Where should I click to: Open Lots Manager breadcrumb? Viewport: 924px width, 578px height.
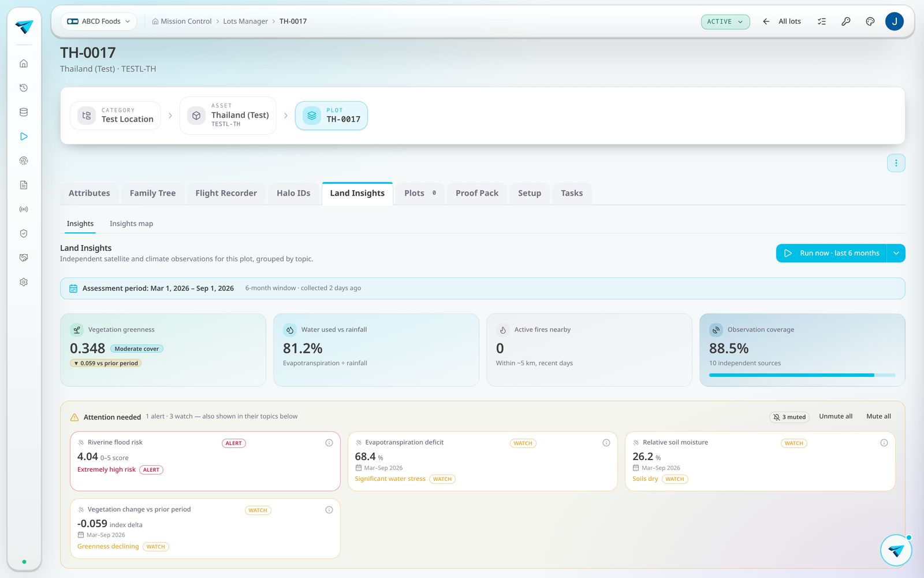click(x=245, y=21)
